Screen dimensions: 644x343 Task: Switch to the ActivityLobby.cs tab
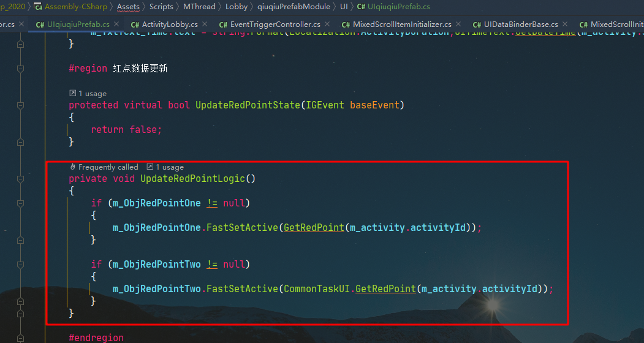coord(170,24)
